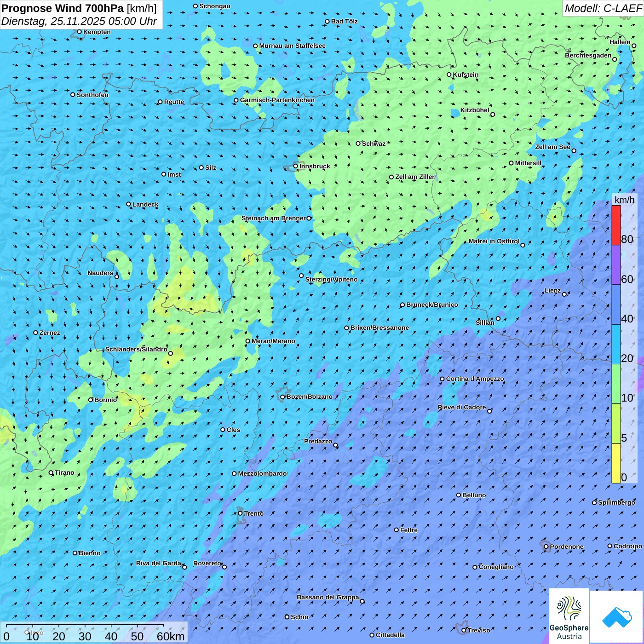This screenshot has height=644, width=644.
Task: Click the 'Mittersill' label
Action: tap(528, 163)
